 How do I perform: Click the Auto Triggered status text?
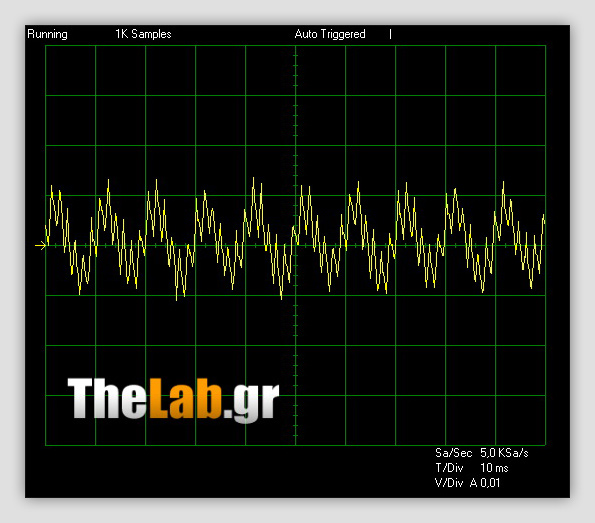330,34
